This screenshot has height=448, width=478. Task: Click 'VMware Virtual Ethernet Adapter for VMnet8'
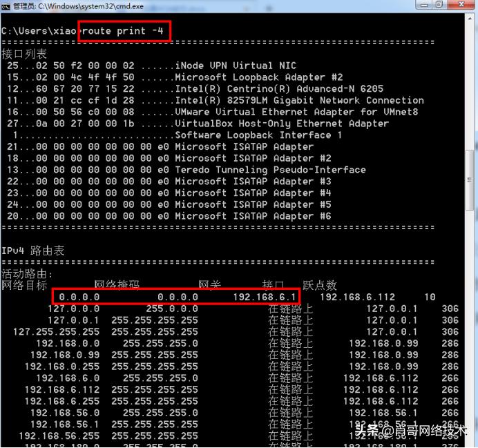tap(296, 112)
